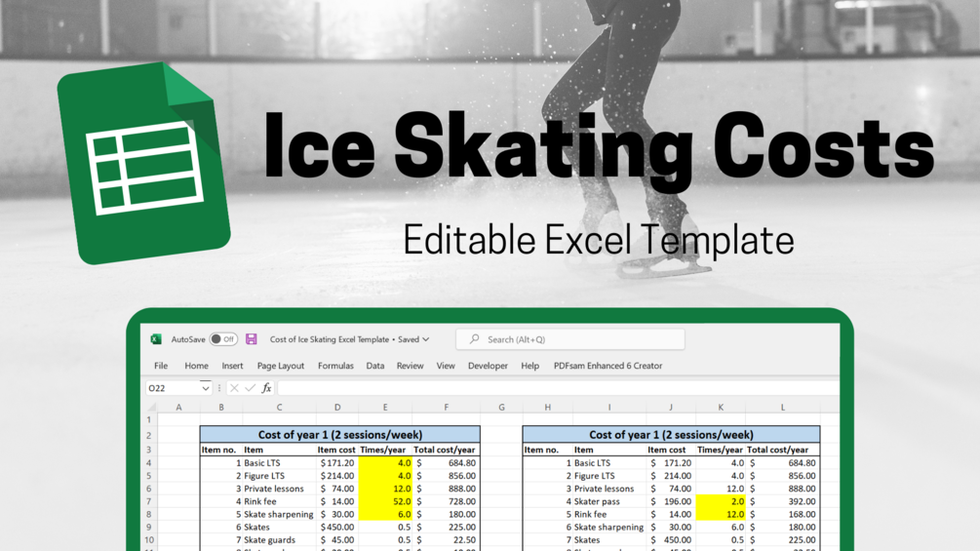The width and height of the screenshot is (980, 551).
Task: Click the yellow cell 2.0 for Skater pass
Action: [x=721, y=501]
